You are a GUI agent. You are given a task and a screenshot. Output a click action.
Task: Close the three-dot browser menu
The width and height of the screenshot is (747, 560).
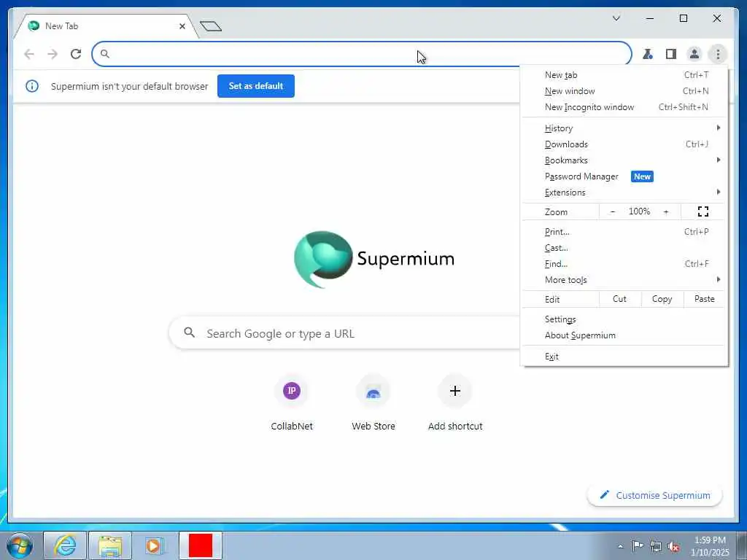(x=718, y=54)
